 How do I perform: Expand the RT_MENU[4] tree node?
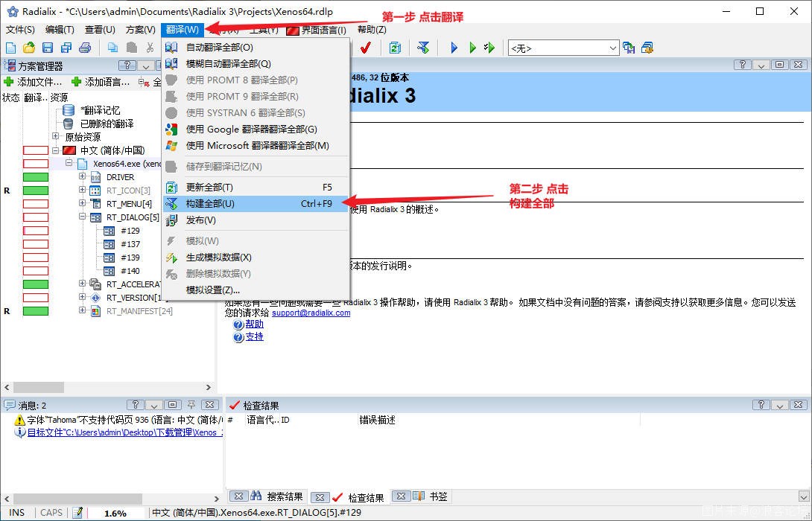pyautogui.click(x=83, y=203)
